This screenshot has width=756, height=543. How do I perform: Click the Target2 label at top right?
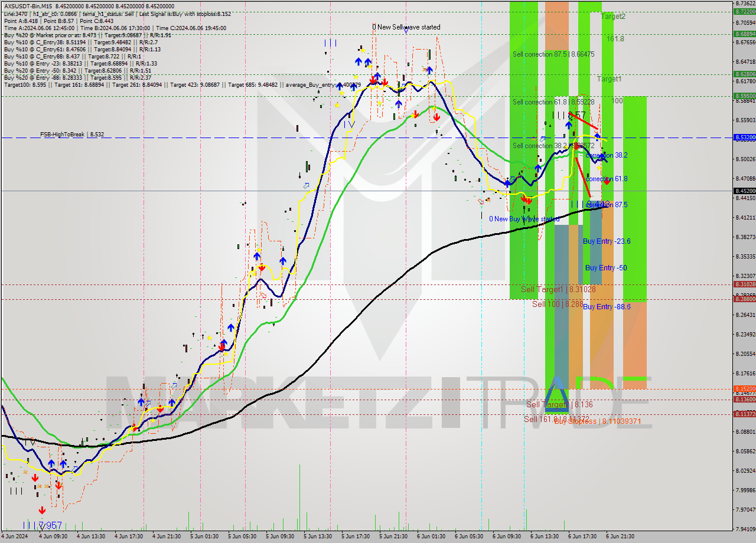[613, 17]
